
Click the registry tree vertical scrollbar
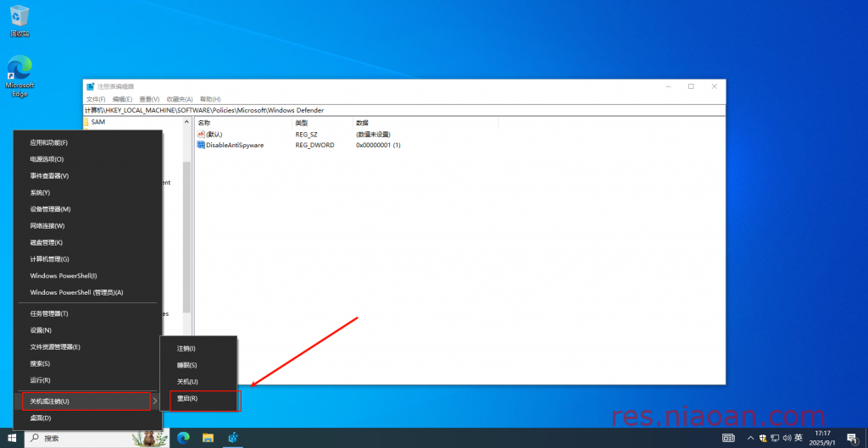(187, 238)
